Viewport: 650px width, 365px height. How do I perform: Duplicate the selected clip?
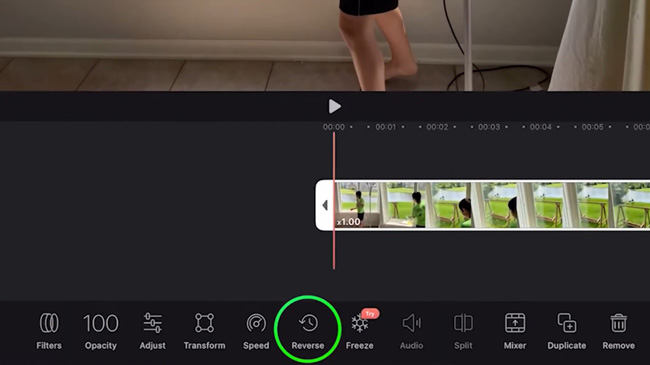(x=567, y=331)
